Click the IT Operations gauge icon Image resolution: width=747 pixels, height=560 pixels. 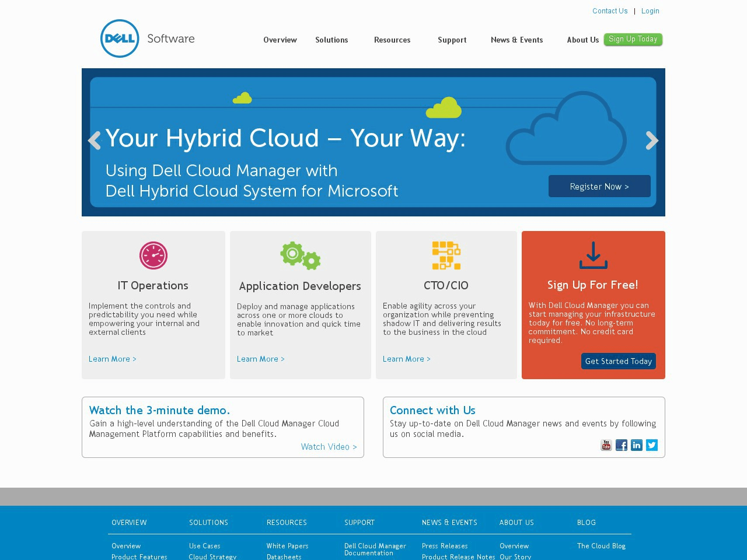click(x=153, y=256)
